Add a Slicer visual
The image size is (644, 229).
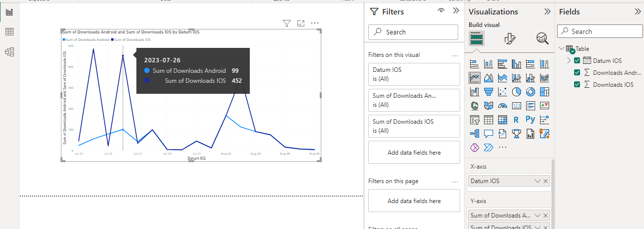475,120
